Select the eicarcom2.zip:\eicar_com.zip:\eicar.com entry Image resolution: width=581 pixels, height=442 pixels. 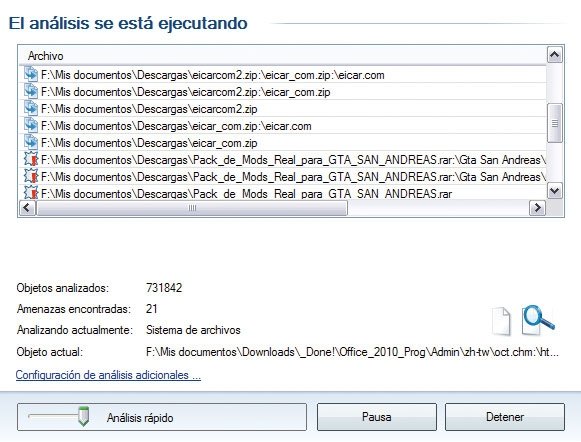(x=283, y=75)
